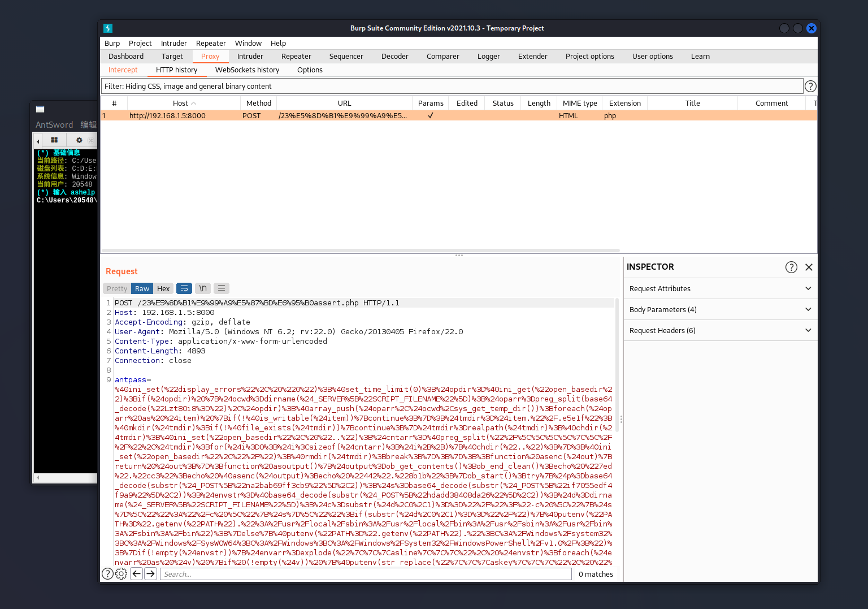
Task: Switch to the Comparer tab
Action: [x=443, y=56]
